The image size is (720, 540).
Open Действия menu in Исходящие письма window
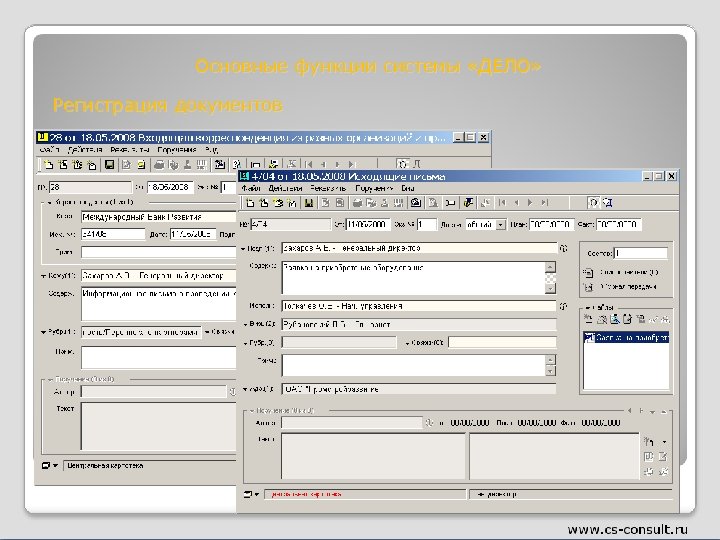[285, 188]
